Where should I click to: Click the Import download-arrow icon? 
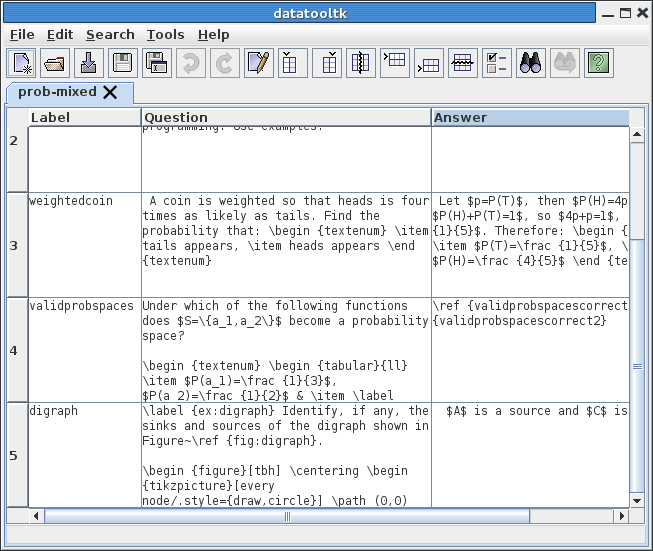tap(89, 63)
